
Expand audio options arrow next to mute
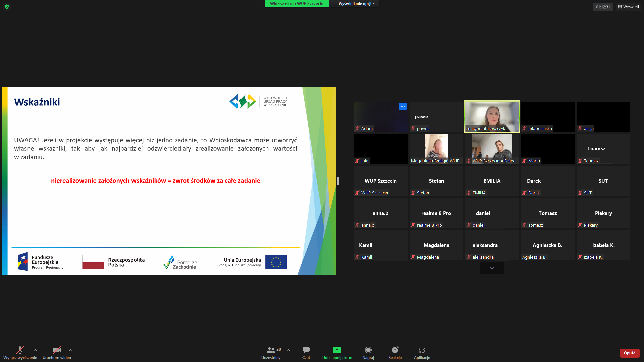(x=36, y=350)
